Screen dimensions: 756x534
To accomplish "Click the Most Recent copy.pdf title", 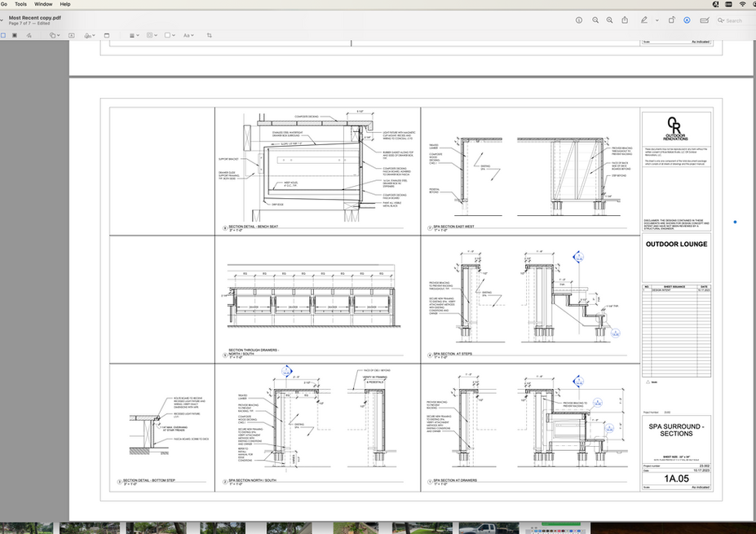I will (x=34, y=16).
